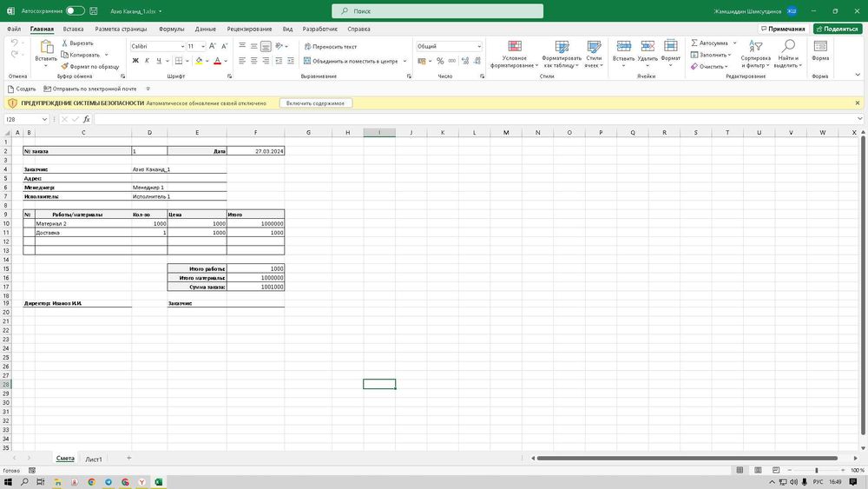Toggle bottom vertical alignment button
Screen dimensions: 868x489
pos(266,47)
